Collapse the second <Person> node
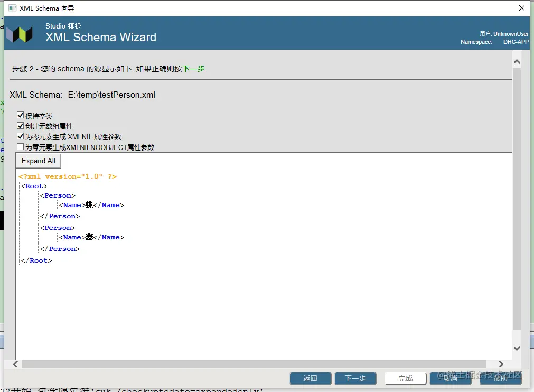Image resolution: width=534 pixels, height=392 pixels. pyautogui.click(x=58, y=228)
